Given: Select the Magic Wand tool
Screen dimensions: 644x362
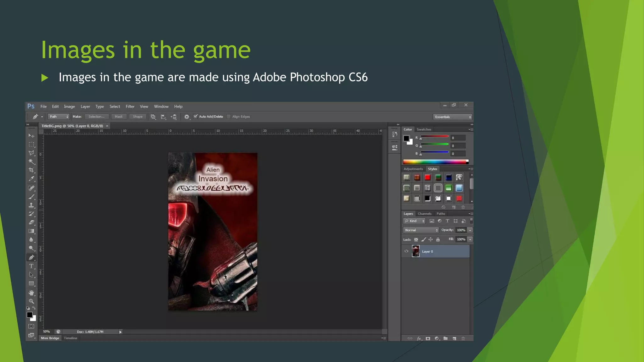Looking at the screenshot, I should (x=31, y=162).
